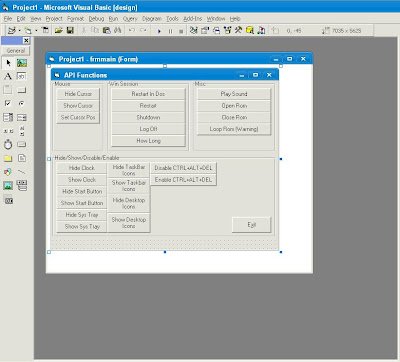The image size is (400, 362).
Task: Select the Hide Cursor button on form
Action: click(78, 94)
